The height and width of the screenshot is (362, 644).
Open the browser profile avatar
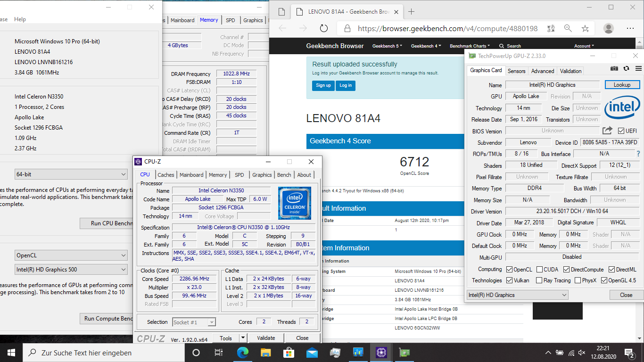pos(609,28)
